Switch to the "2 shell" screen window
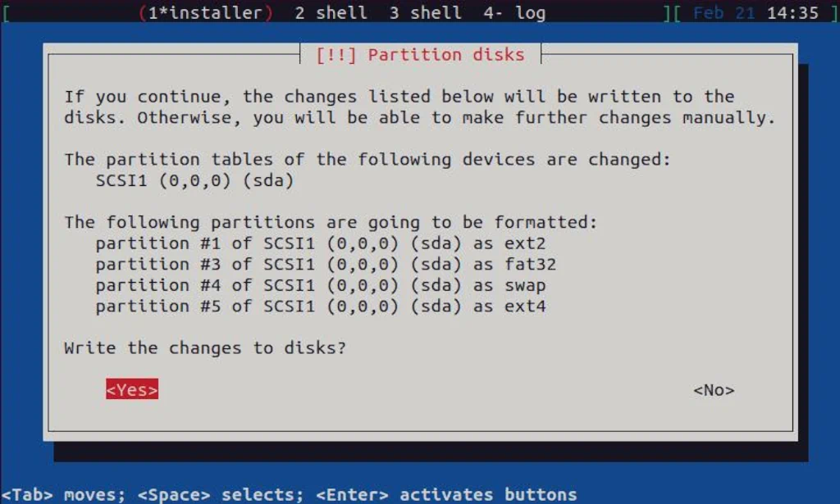 point(331,12)
